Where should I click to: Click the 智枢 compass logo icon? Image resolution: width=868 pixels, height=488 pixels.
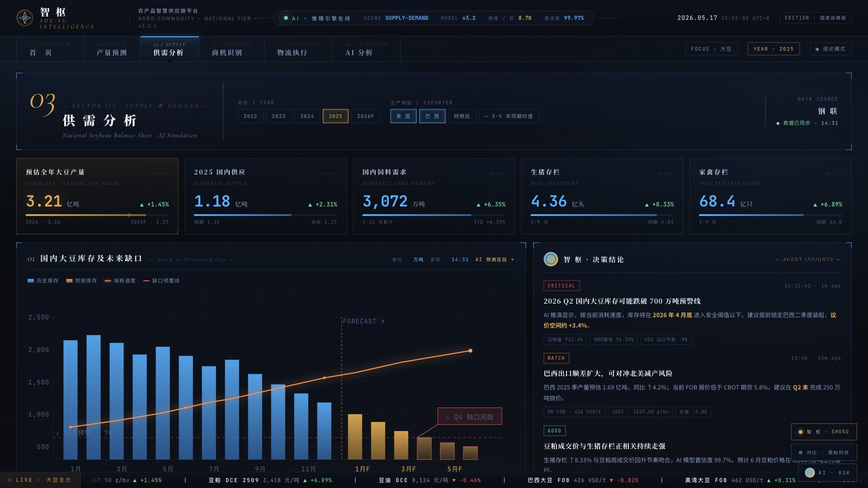click(x=25, y=18)
